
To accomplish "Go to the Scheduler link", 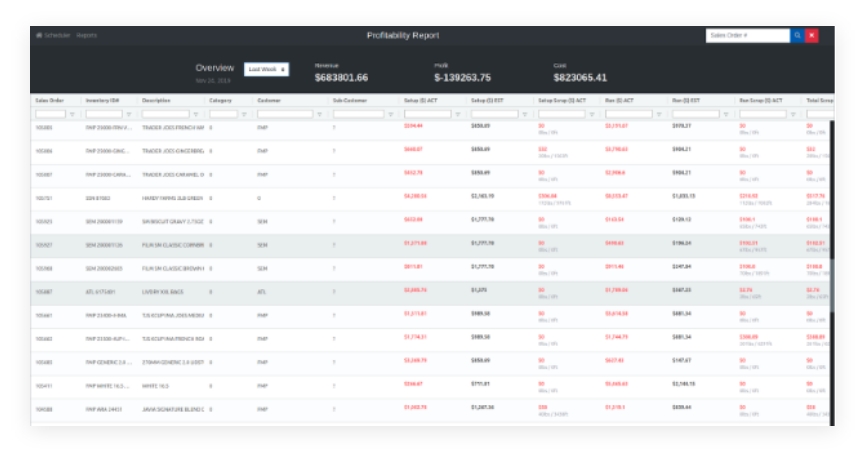I will click(x=57, y=35).
